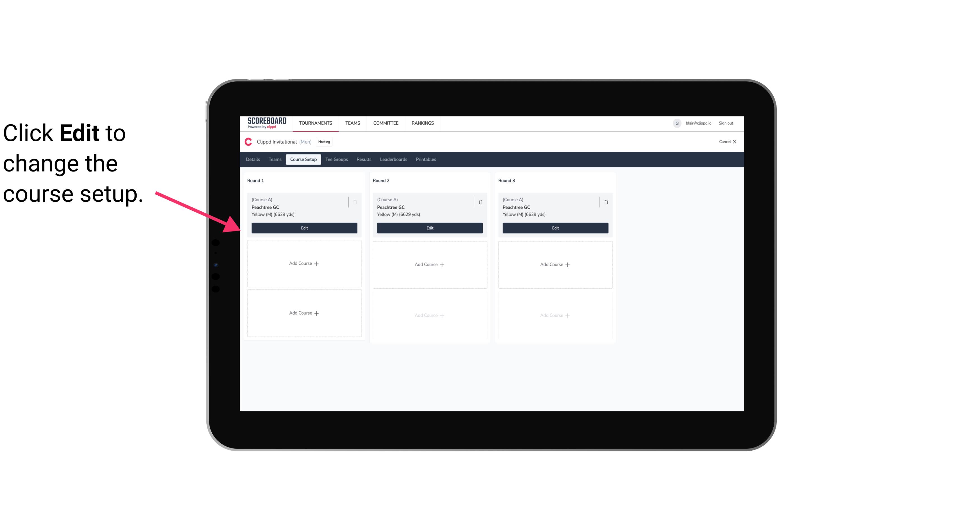This screenshot has height=527, width=980.
Task: Click the Details tab
Action: tap(253, 159)
